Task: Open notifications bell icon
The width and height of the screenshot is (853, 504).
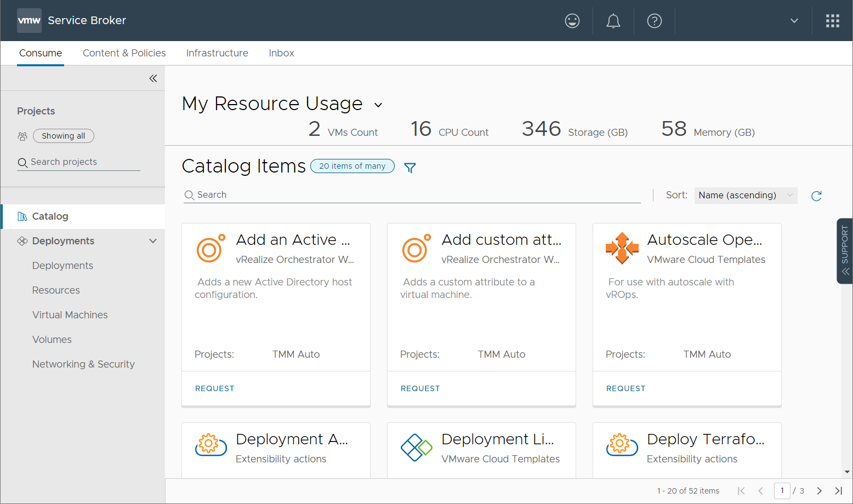Action: point(613,21)
